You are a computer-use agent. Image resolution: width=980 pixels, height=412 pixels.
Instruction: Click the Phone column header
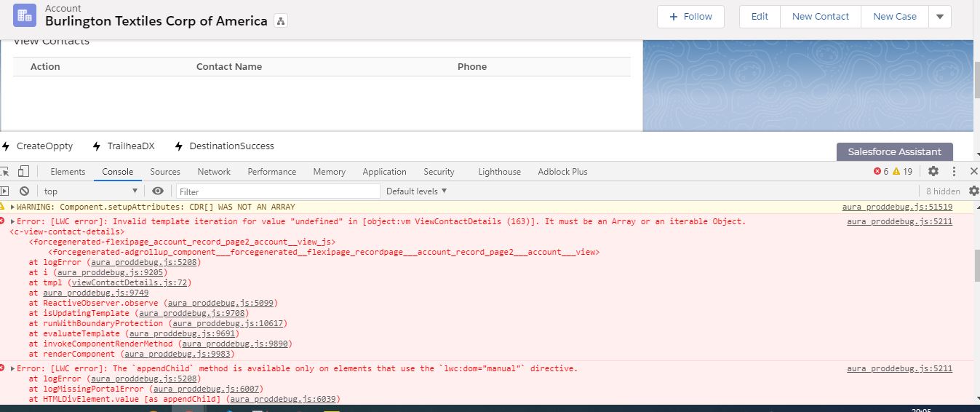click(x=472, y=66)
